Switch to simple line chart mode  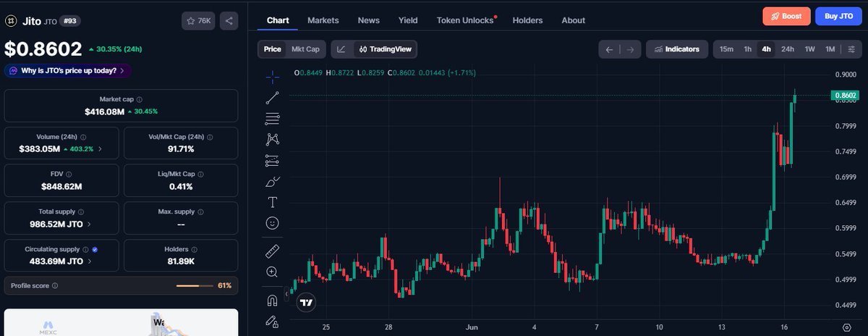(x=342, y=49)
